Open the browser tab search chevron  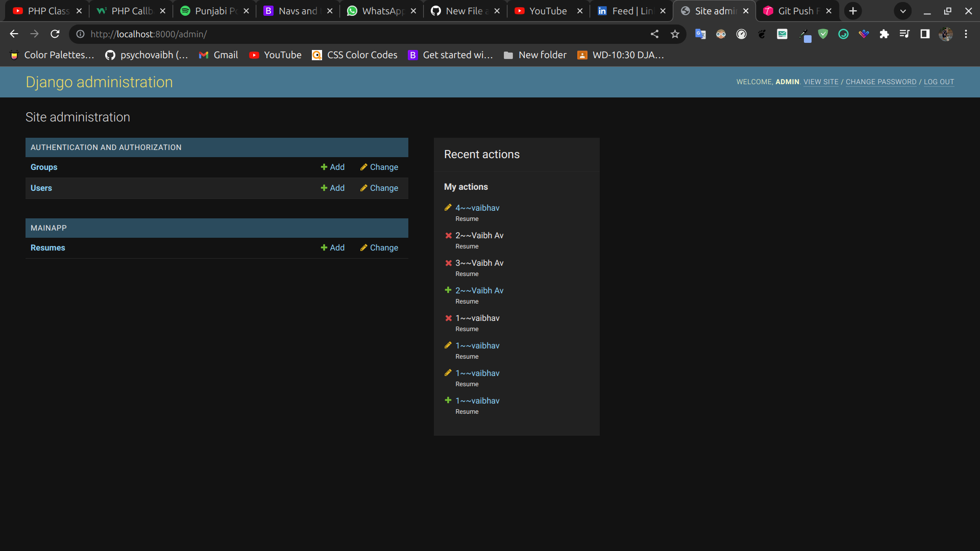point(903,11)
